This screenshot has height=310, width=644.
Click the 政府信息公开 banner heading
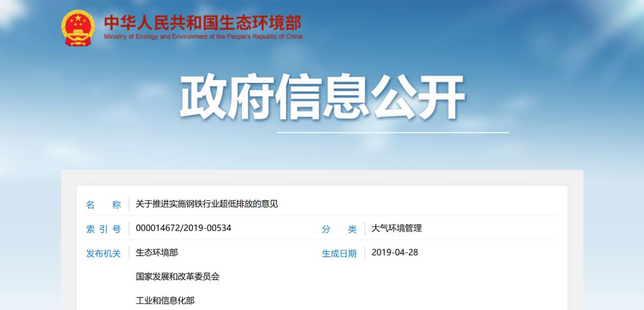point(322,97)
